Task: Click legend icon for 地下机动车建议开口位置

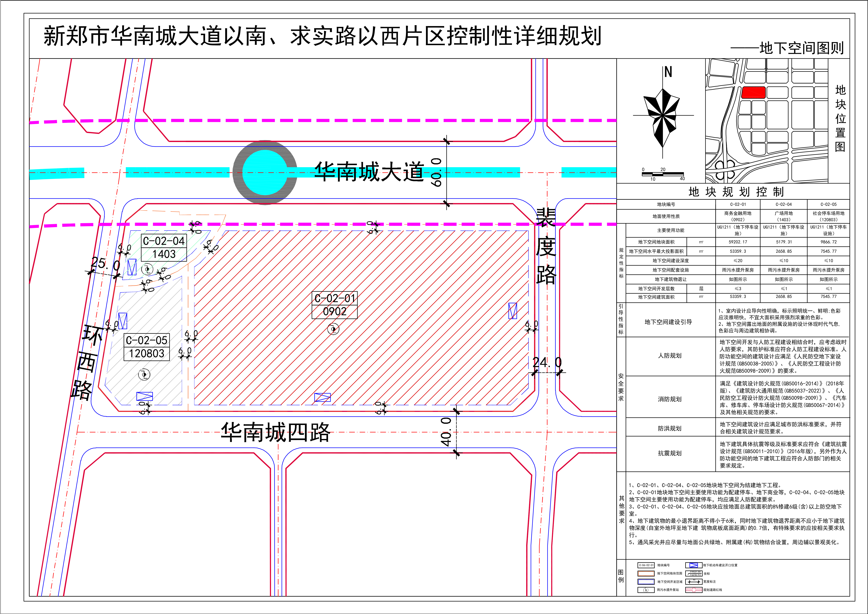Action: click(x=694, y=565)
